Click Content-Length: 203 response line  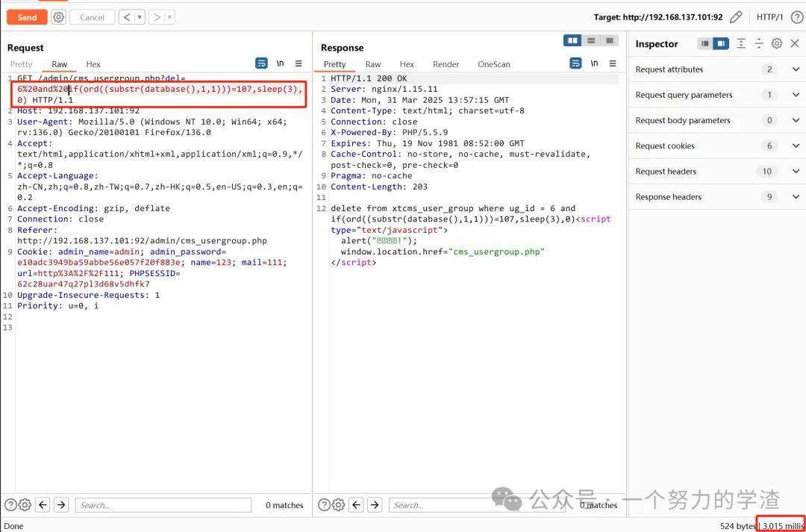tap(379, 187)
